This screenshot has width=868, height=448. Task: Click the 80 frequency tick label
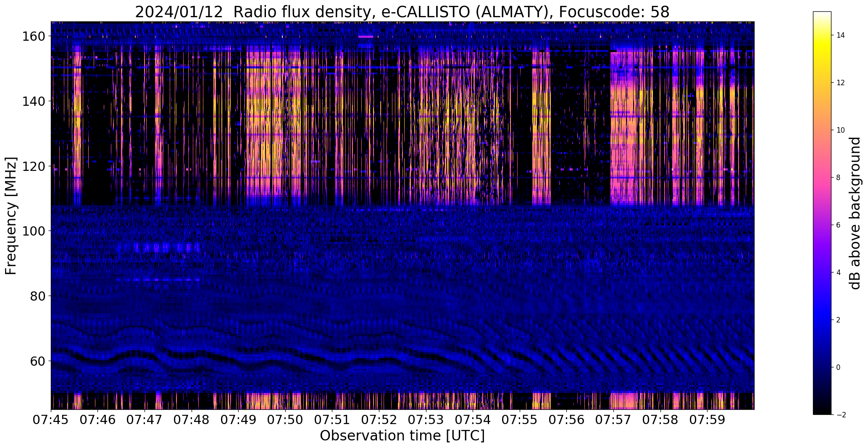(x=37, y=296)
